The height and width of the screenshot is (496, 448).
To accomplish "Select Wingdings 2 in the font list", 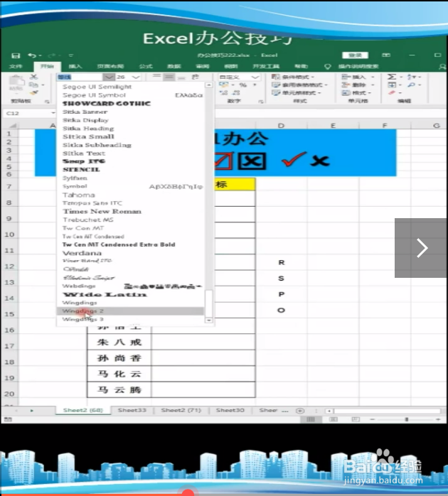I will pyautogui.click(x=130, y=311).
